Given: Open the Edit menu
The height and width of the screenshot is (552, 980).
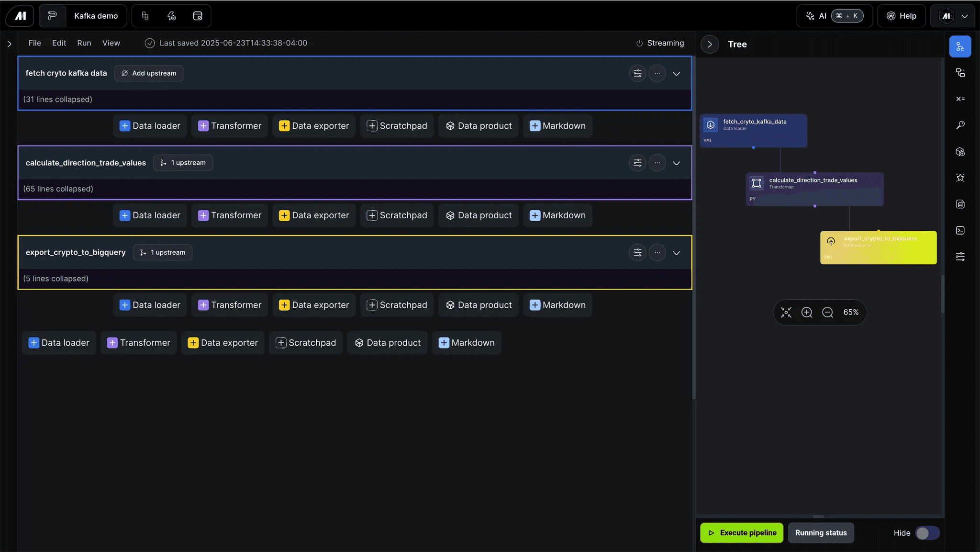Looking at the screenshot, I should 59,43.
